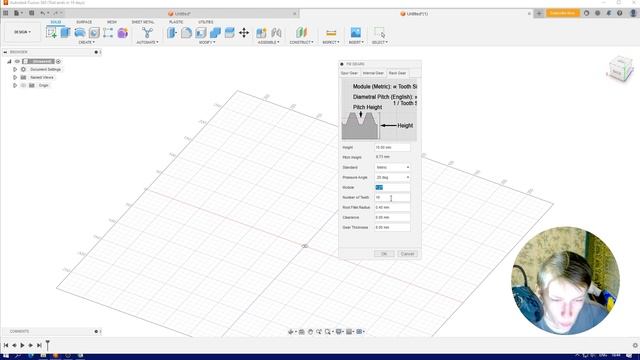Click the Insert image icon
This screenshot has width=640, height=360.
point(356,33)
